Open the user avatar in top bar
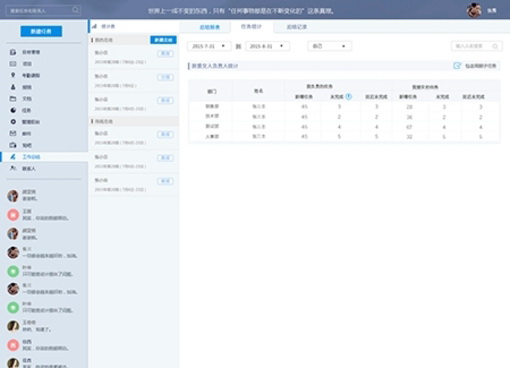 [474, 10]
